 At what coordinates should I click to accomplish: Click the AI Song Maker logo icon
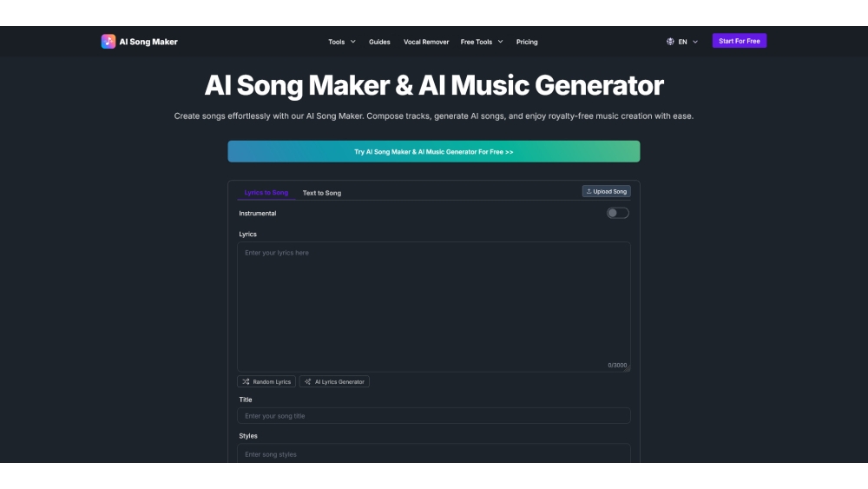[108, 42]
